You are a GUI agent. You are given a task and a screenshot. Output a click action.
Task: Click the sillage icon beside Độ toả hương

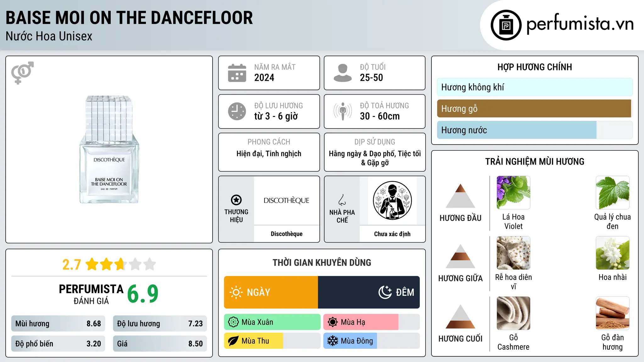pos(343,111)
